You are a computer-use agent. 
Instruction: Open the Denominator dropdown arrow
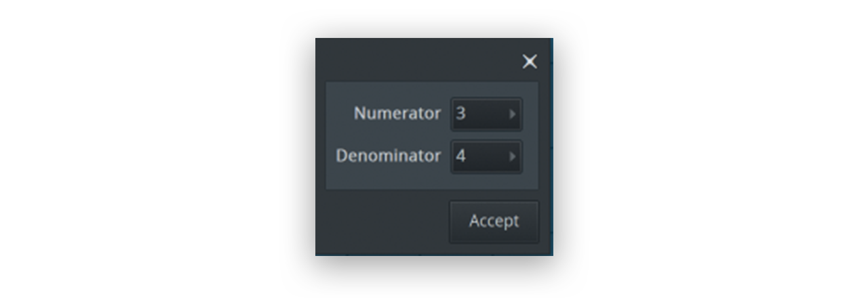(x=513, y=156)
